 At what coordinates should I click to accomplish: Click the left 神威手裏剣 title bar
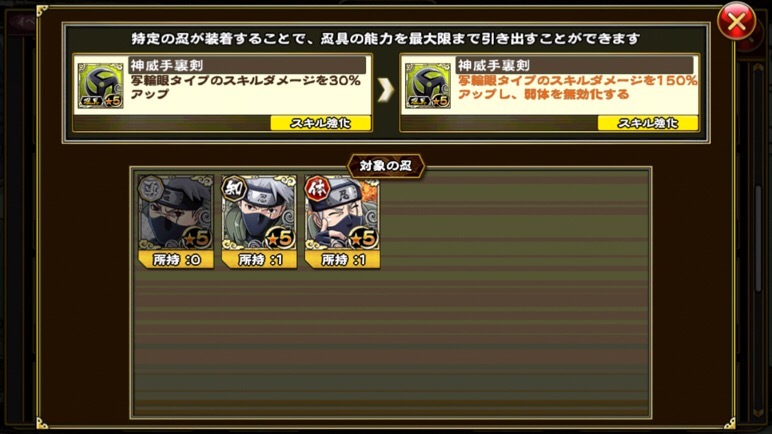point(247,66)
